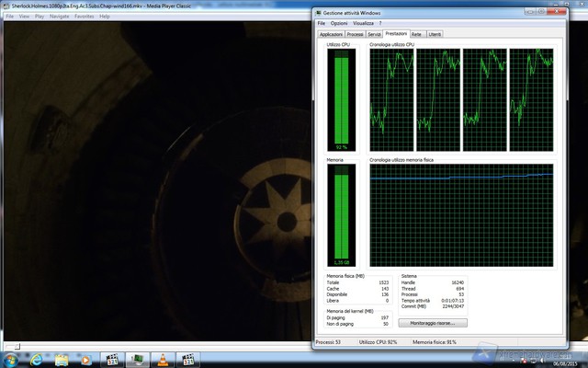Open the Windows Start menu
This screenshot has height=368, width=588.
(11, 359)
